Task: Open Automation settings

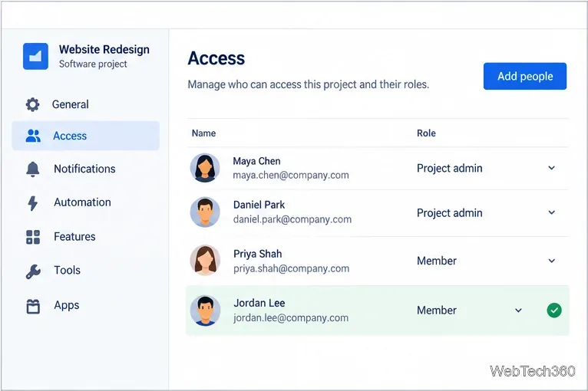Action: [85, 202]
